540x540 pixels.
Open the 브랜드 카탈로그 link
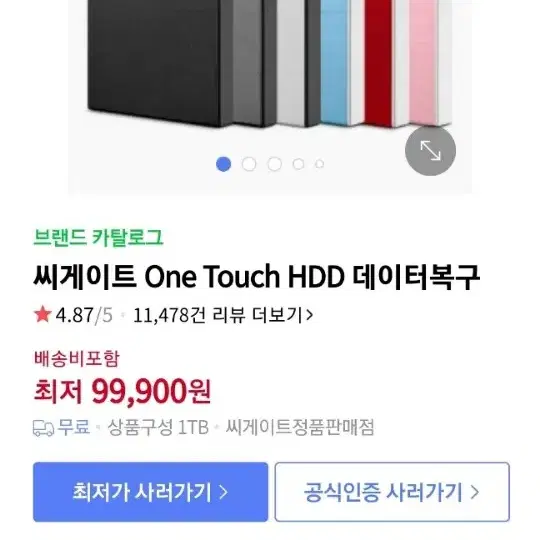[x=98, y=237]
